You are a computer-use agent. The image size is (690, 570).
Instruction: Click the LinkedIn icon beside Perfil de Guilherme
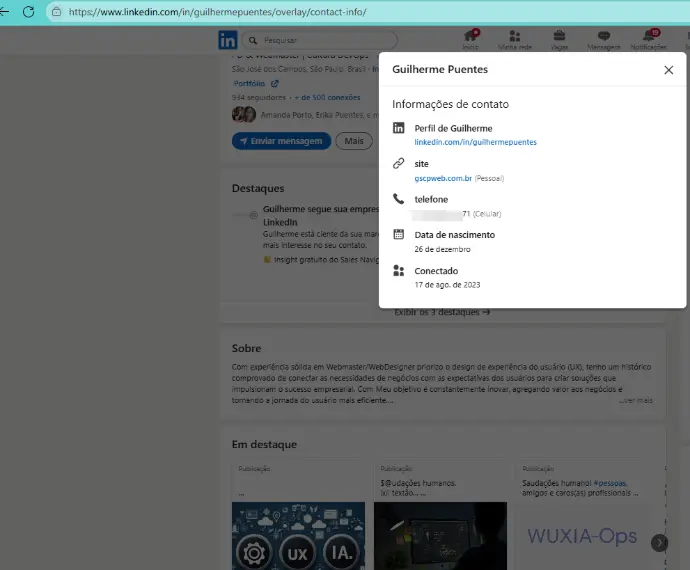(x=399, y=128)
